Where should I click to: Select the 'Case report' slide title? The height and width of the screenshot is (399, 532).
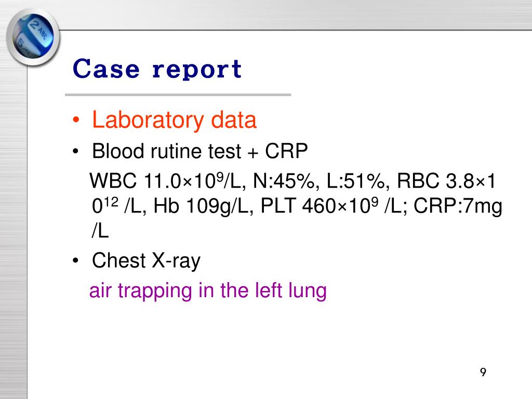[157, 69]
